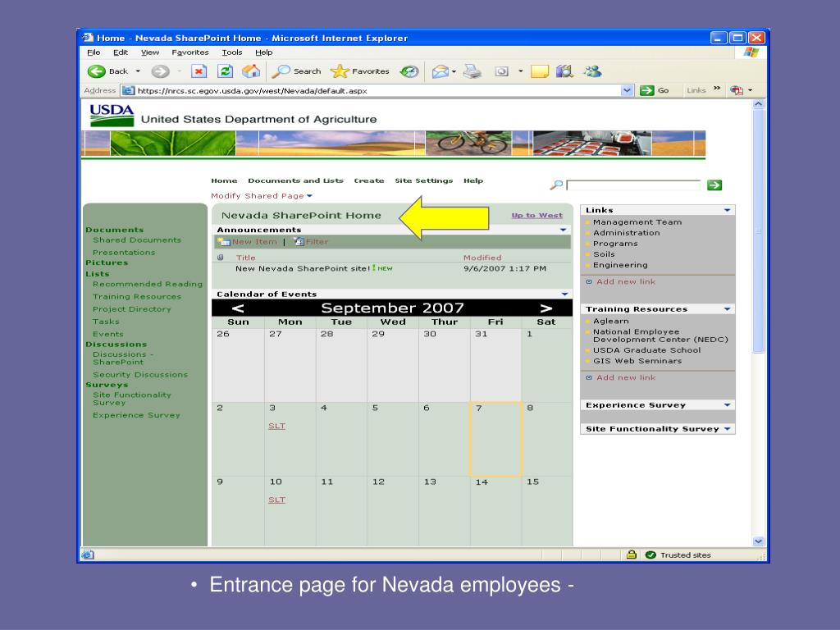Open GIS Web Seminars link

pos(637,361)
